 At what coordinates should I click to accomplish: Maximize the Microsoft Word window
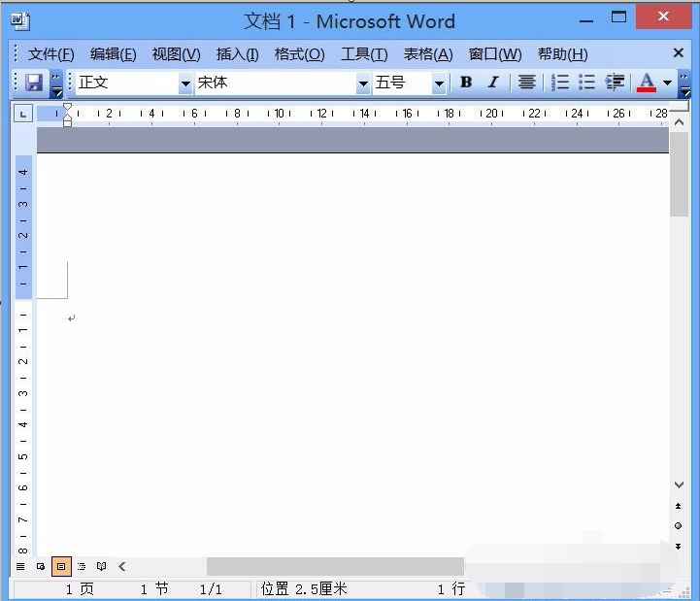[x=618, y=17]
